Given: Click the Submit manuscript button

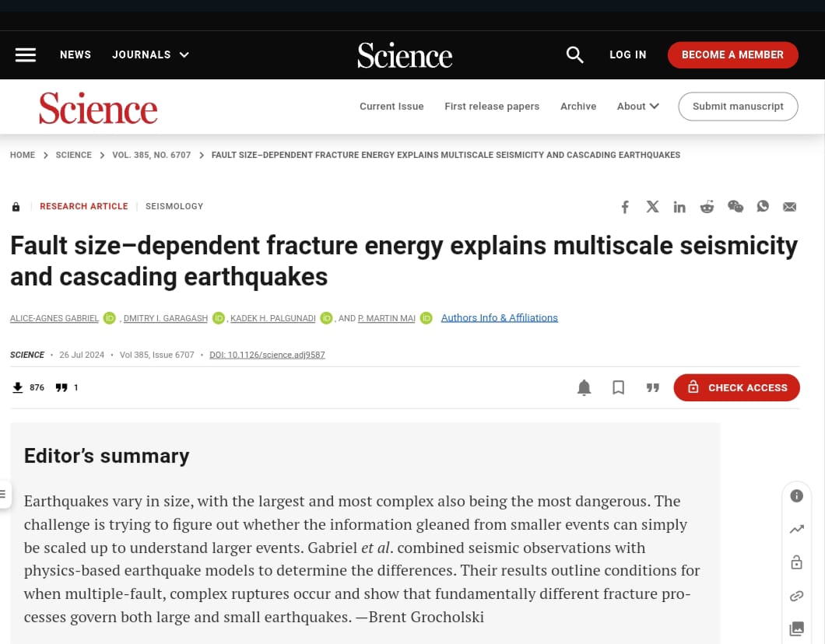Looking at the screenshot, I should (738, 107).
